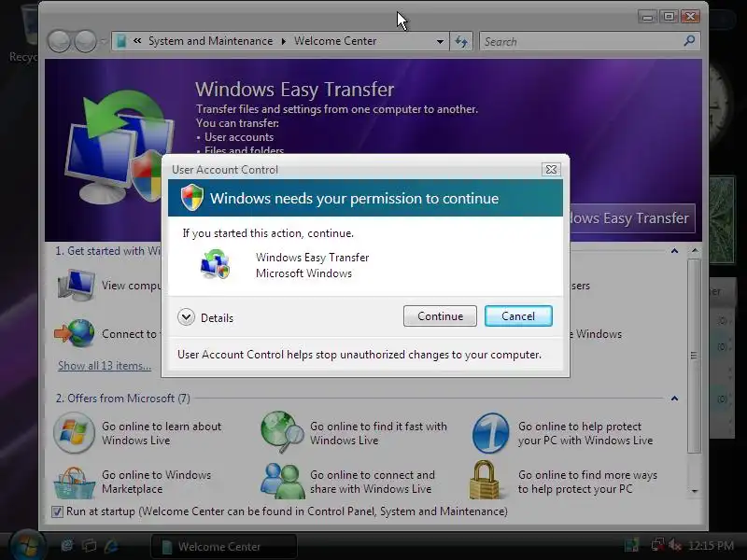This screenshot has width=747, height=560.
Task: Click the Windows Easy Transfer program icon in dialog
Action: click(x=216, y=264)
